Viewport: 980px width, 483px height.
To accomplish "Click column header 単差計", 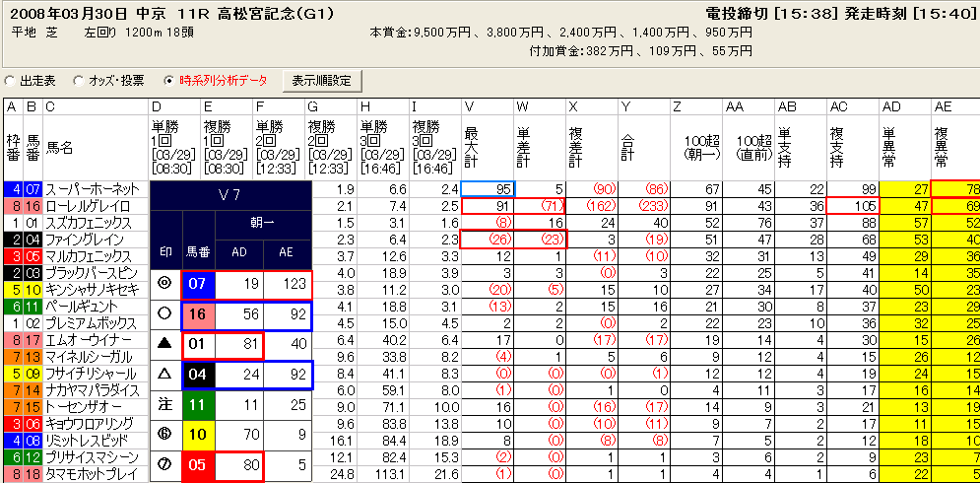I will click(x=540, y=148).
